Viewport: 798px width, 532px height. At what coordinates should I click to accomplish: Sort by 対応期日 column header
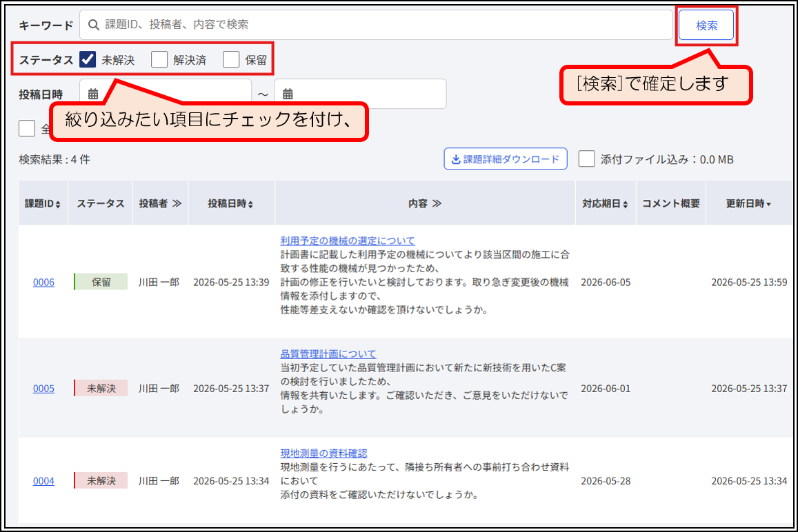click(x=605, y=203)
